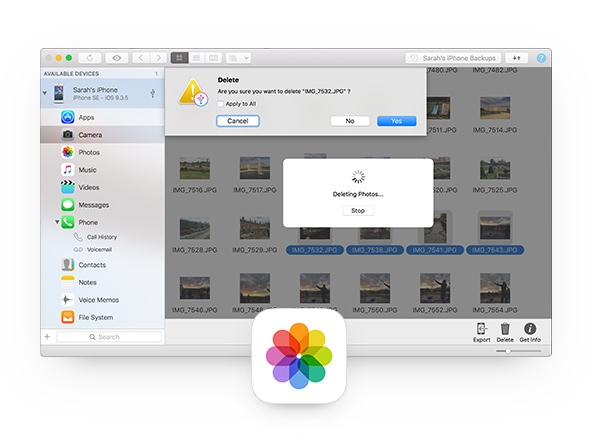Collapse the Phone subtree
The image size is (600, 448).
(57, 222)
